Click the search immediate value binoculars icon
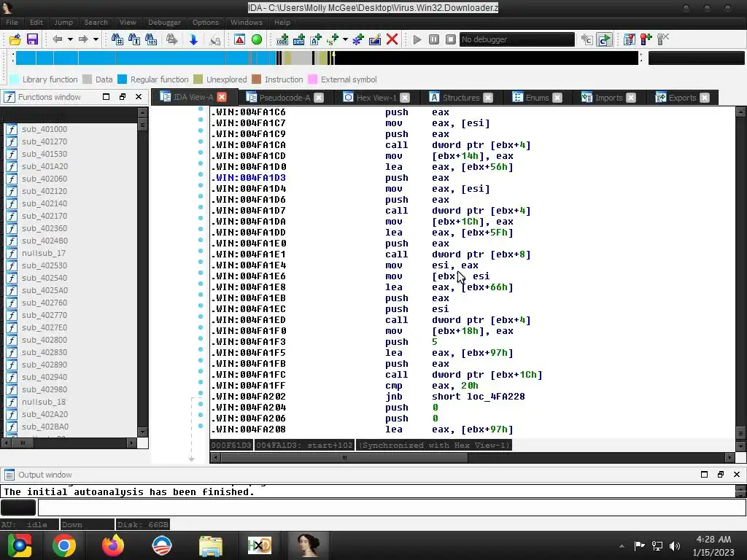 (x=117, y=39)
